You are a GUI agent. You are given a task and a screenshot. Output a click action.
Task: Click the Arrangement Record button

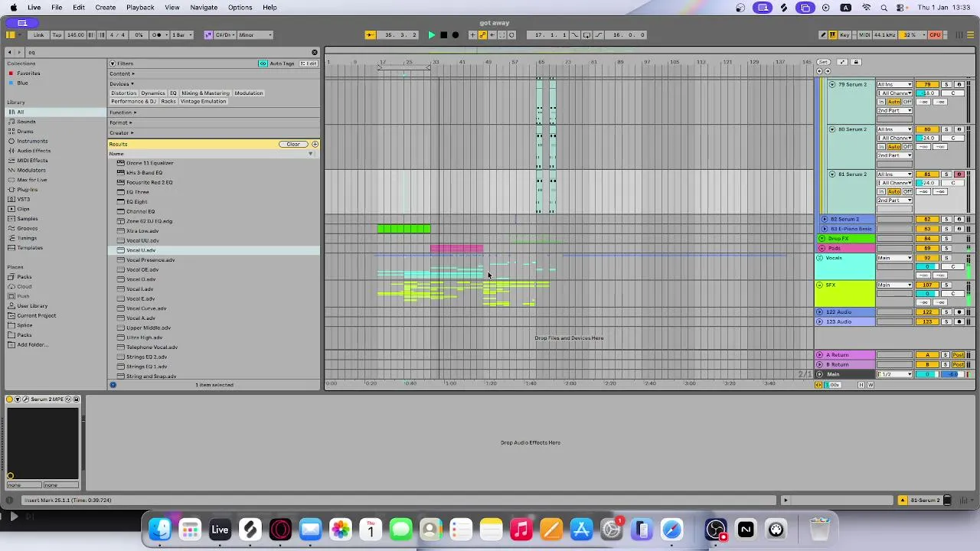pos(456,34)
